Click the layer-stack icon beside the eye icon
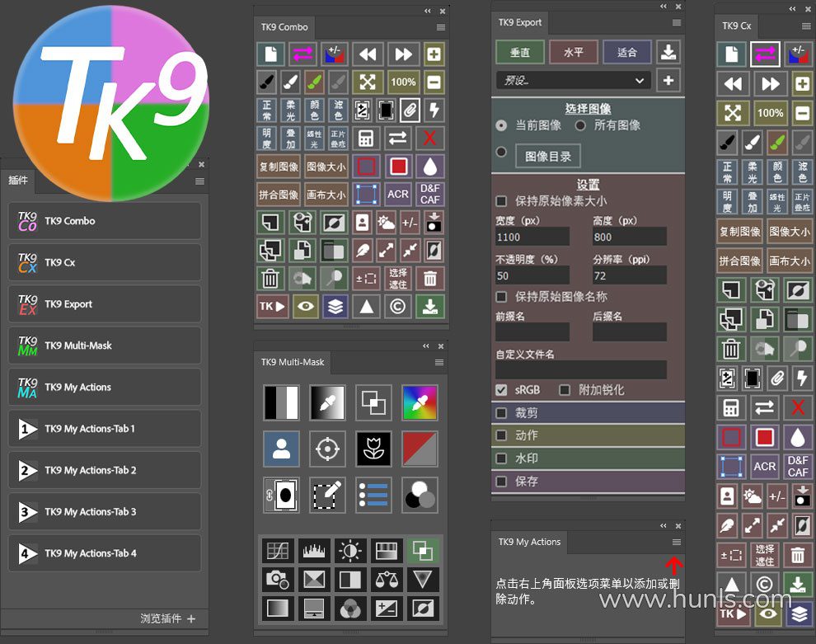 coord(335,306)
